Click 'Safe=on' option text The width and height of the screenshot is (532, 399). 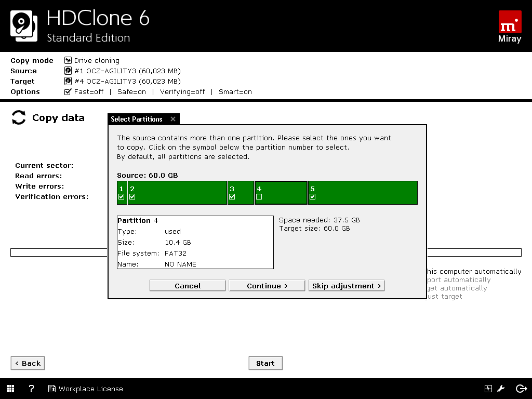(131, 91)
